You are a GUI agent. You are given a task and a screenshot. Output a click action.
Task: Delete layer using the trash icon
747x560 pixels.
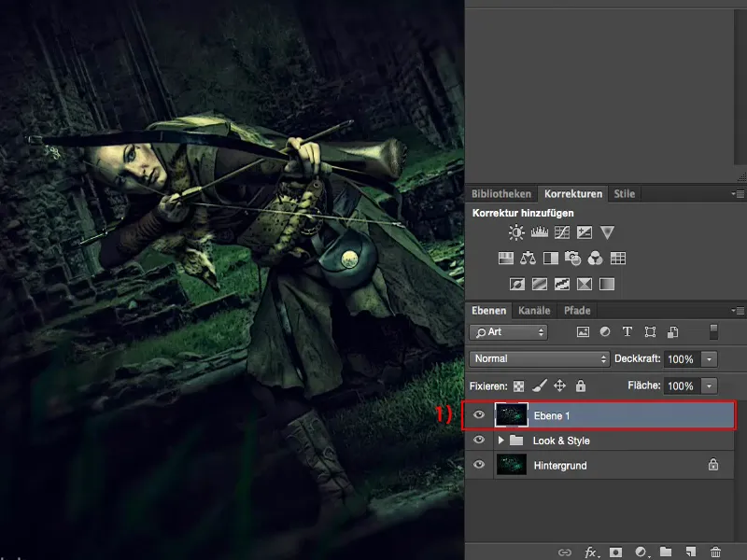(715, 550)
